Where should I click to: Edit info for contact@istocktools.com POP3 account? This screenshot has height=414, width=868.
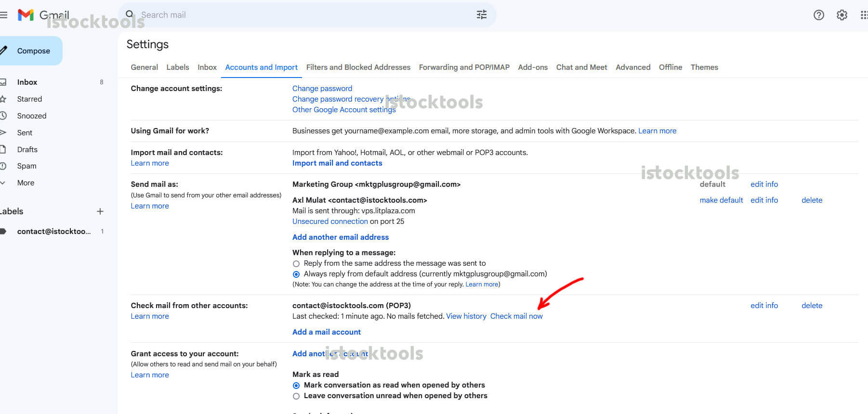764,306
